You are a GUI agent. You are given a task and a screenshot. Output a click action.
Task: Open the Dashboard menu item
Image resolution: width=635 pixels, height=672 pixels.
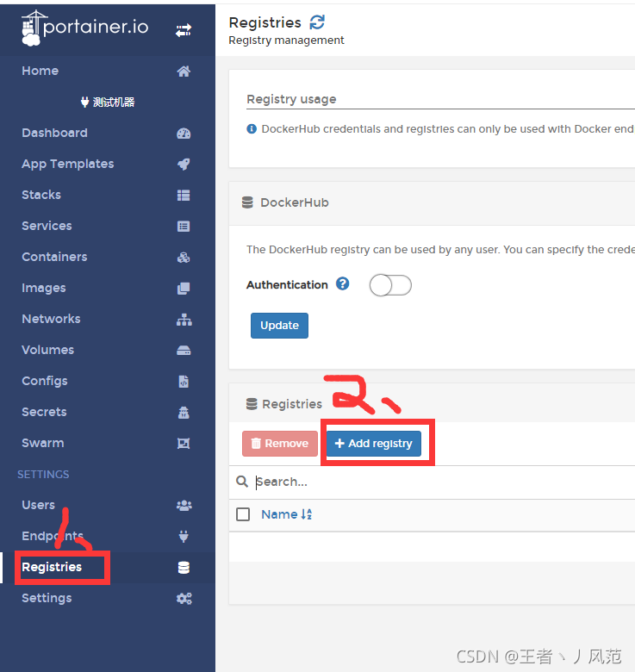[x=54, y=133]
